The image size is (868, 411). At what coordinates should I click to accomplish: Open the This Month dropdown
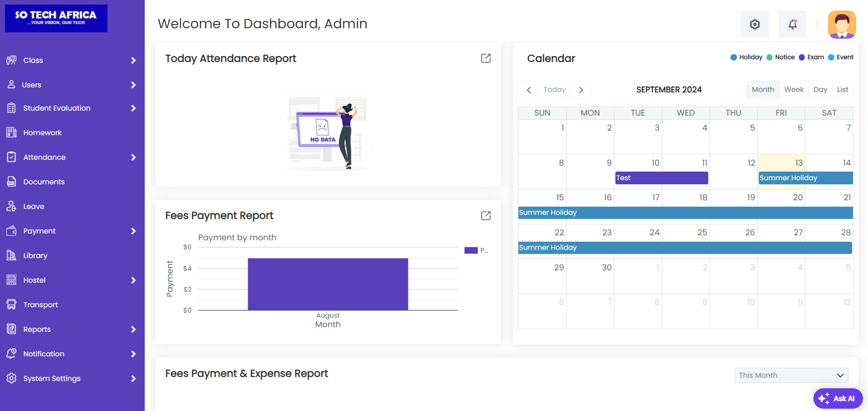point(791,375)
